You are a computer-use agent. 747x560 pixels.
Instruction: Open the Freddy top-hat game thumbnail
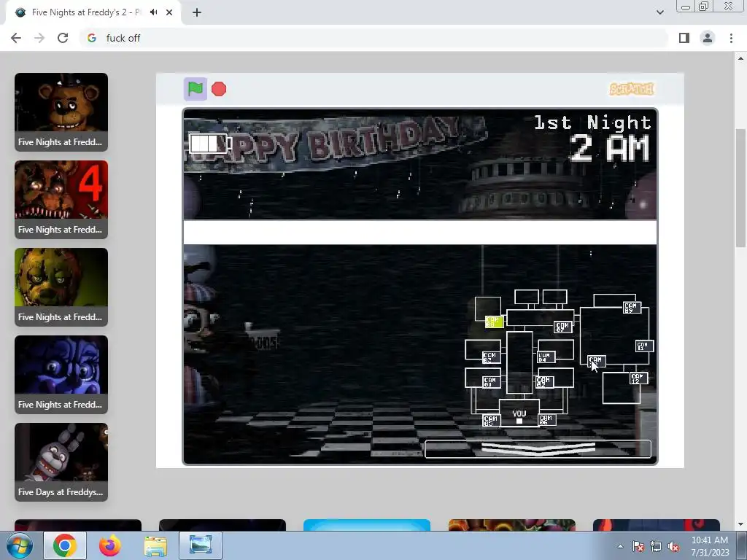(x=61, y=112)
